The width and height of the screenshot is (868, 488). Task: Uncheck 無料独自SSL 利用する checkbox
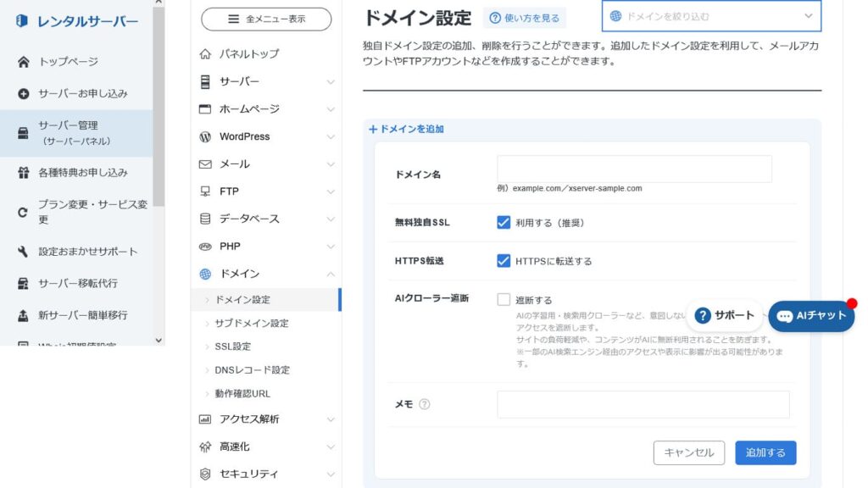click(x=504, y=223)
